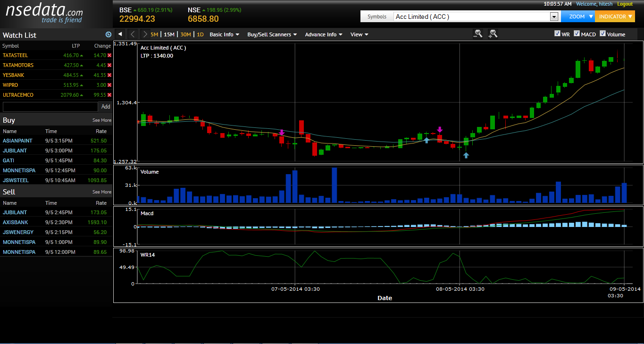Open YESBANK in the watch list
Screen dimensions: 644x344
(13, 76)
